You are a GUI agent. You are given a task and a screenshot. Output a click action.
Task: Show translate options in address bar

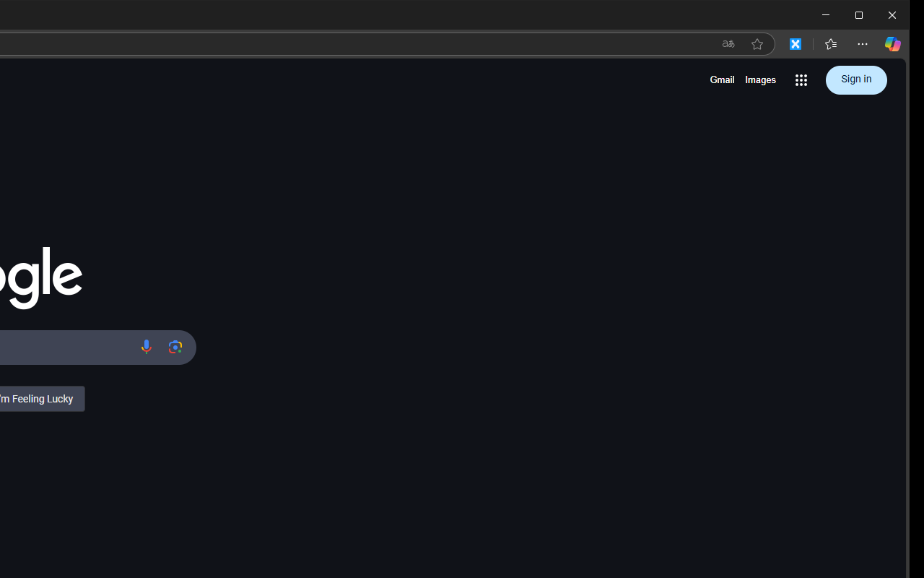[728, 44]
